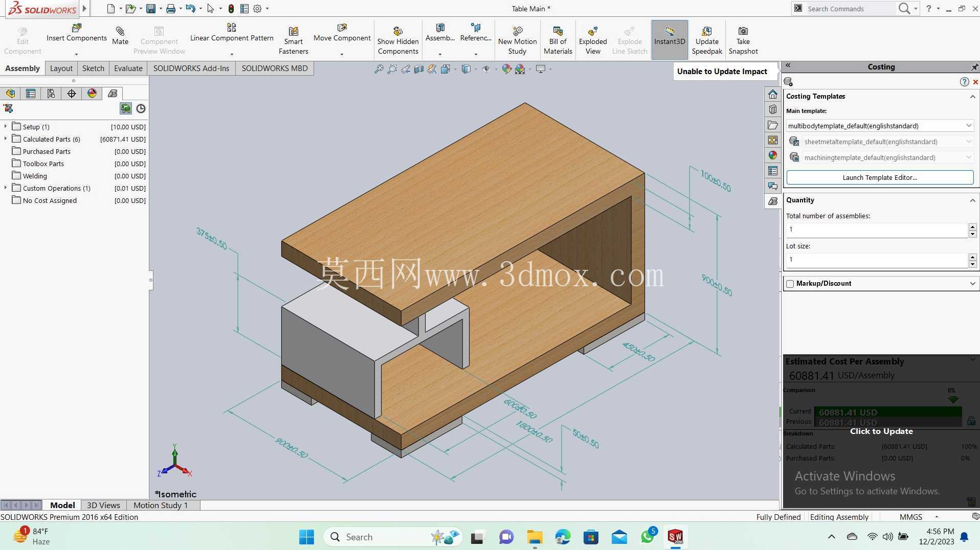Open the Options gear icon

point(257,9)
